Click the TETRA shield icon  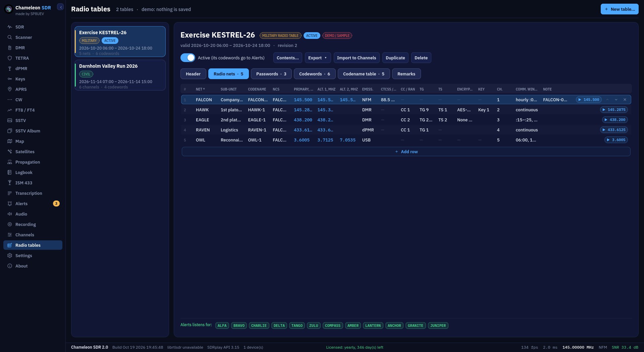(10, 58)
